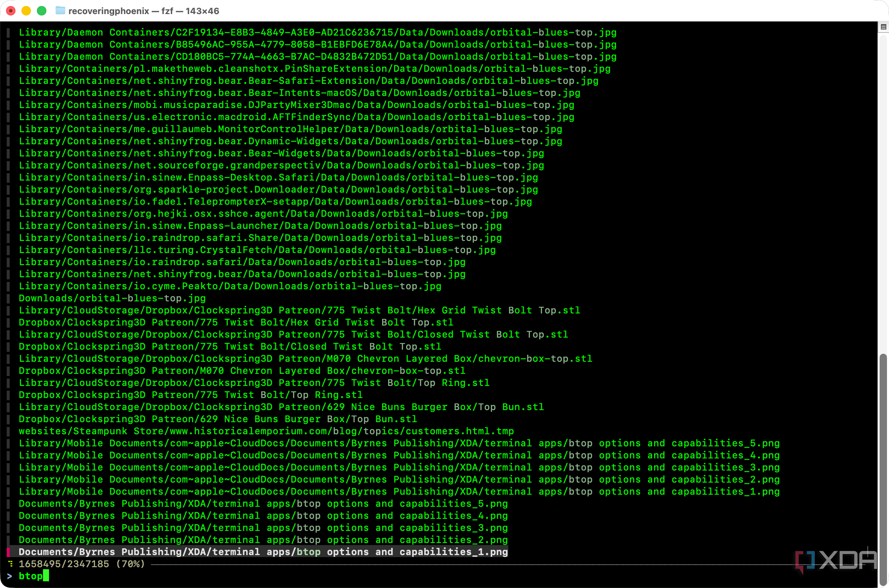Click the 1658495/2347185 match counter
The image size is (889, 588).
pyautogui.click(x=64, y=563)
